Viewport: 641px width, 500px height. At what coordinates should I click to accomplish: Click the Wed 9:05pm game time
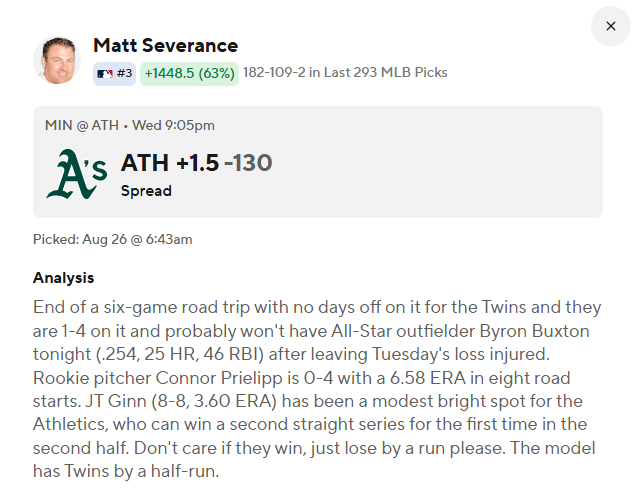tap(173, 125)
